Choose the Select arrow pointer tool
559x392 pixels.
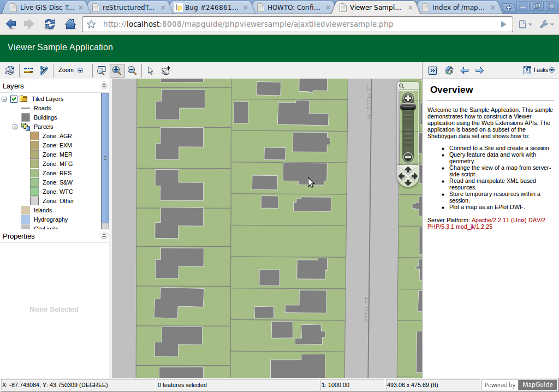(x=151, y=70)
